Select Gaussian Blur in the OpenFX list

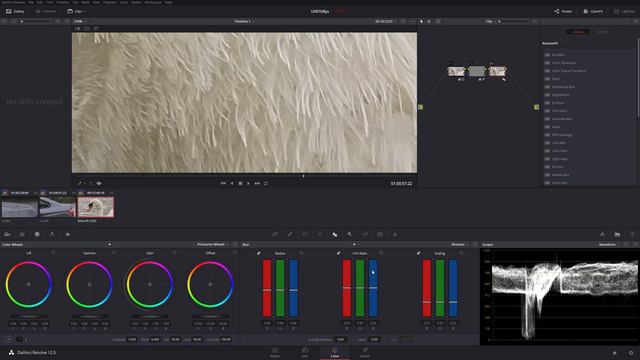pyautogui.click(x=562, y=119)
